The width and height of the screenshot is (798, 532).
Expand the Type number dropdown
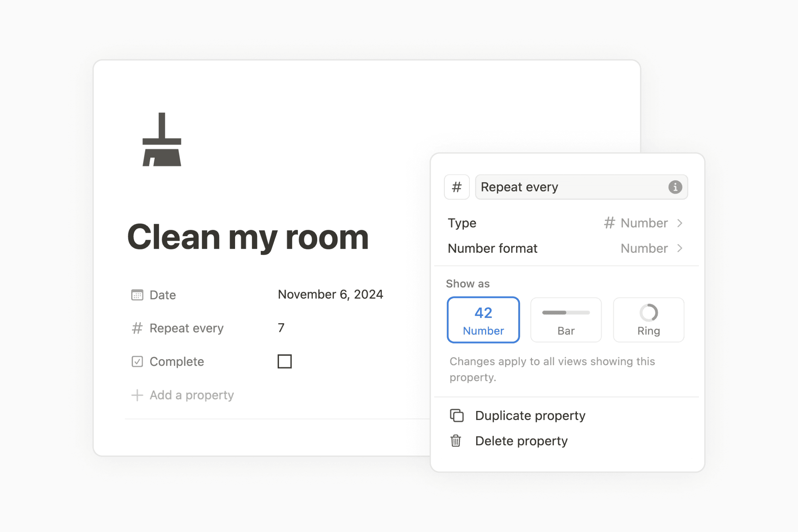[x=644, y=223]
